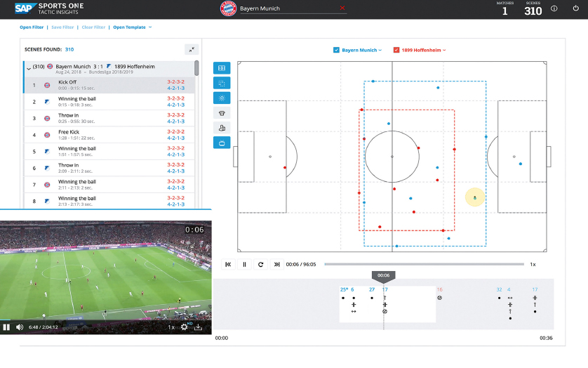Click the scene playback progress bar
This screenshot has height=368, width=588.
click(424, 264)
